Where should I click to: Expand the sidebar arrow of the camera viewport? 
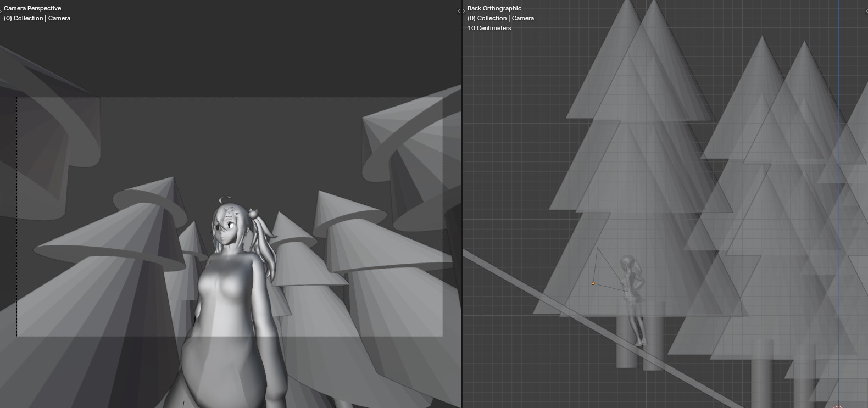point(458,11)
